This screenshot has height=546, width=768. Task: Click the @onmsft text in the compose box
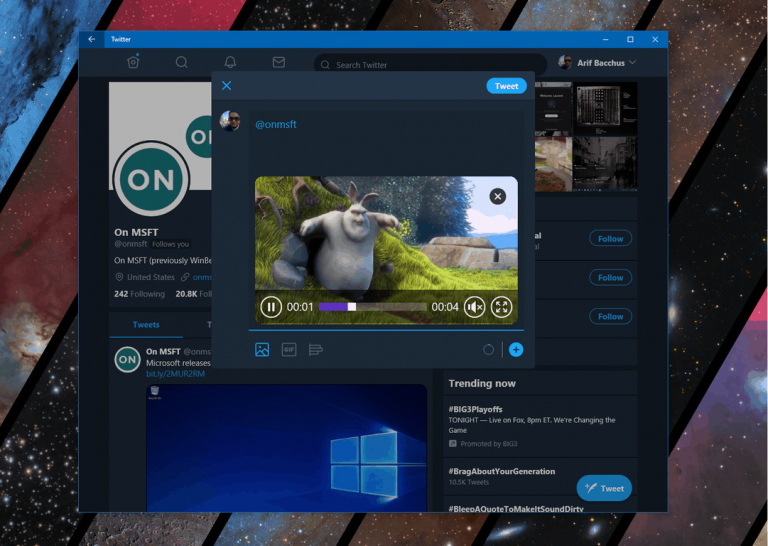click(276, 124)
